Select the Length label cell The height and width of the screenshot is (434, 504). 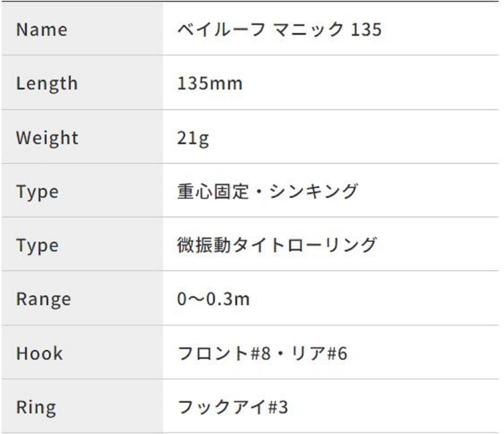pos(47,83)
